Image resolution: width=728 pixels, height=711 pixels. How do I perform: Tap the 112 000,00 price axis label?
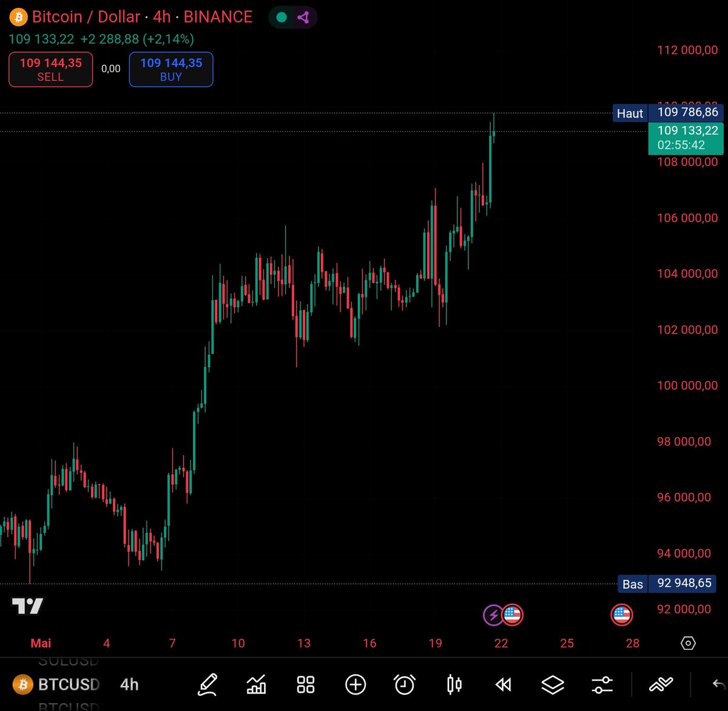[x=687, y=50]
